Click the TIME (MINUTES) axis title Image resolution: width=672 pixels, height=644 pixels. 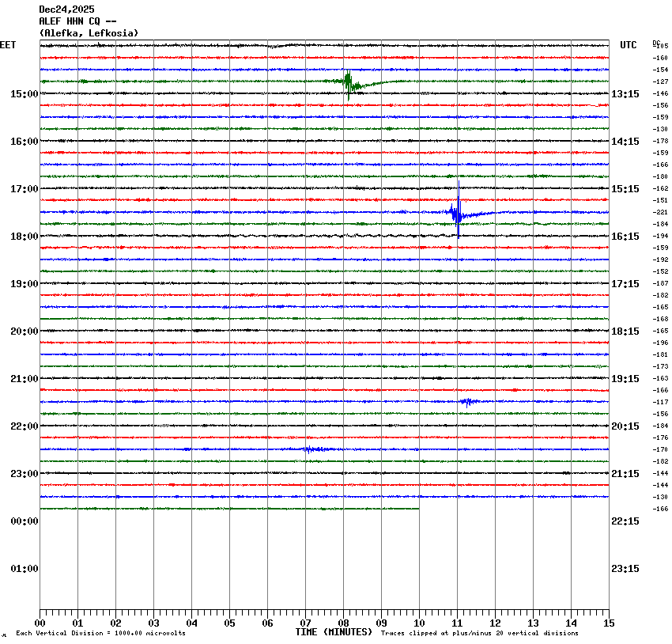click(x=334, y=632)
